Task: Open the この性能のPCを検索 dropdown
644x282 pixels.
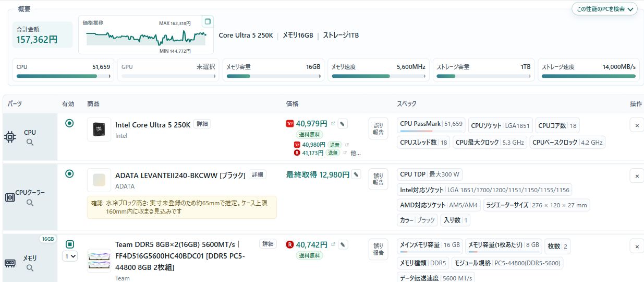Action: (604, 9)
